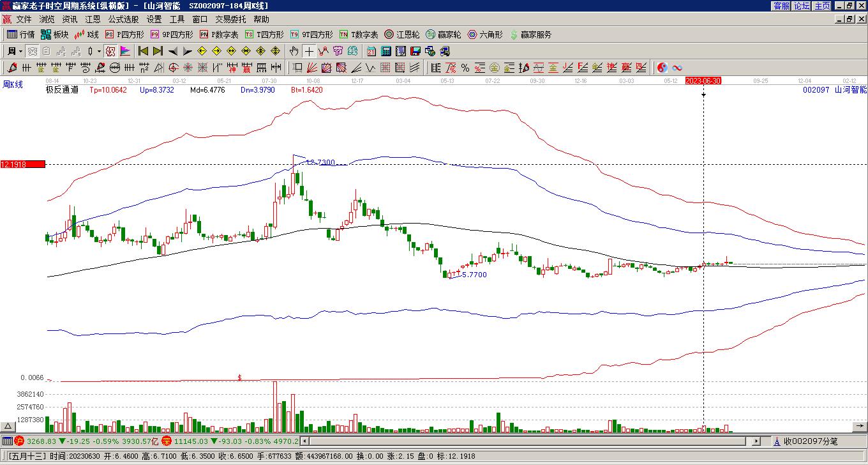Open the 公式选股 menu
The height and width of the screenshot is (465, 868).
click(123, 20)
